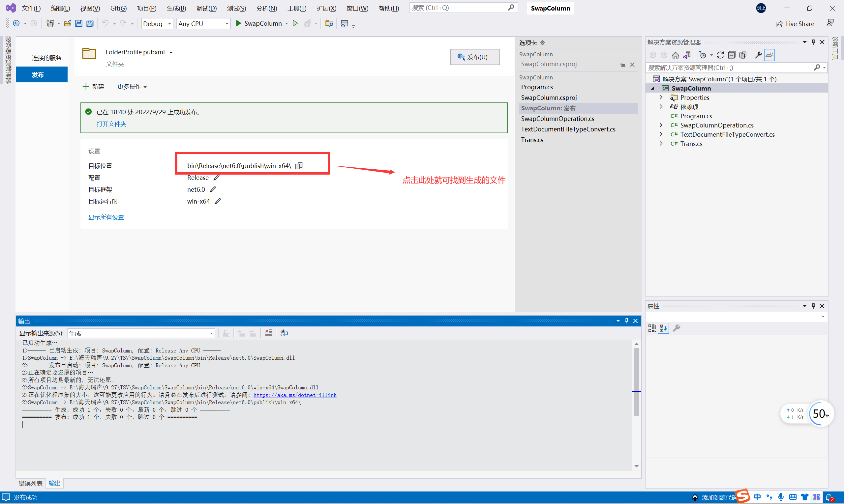Refresh the Solution Explorer tree
The width and height of the screenshot is (844, 504).
click(x=721, y=55)
